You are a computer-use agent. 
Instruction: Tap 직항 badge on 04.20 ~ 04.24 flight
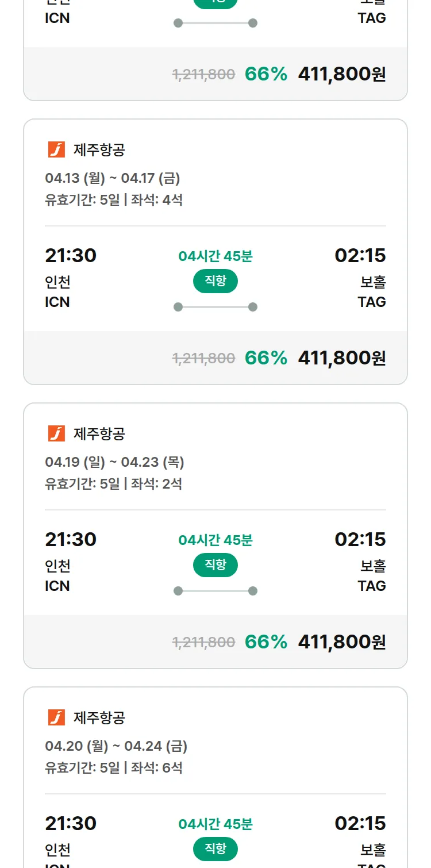point(215,849)
